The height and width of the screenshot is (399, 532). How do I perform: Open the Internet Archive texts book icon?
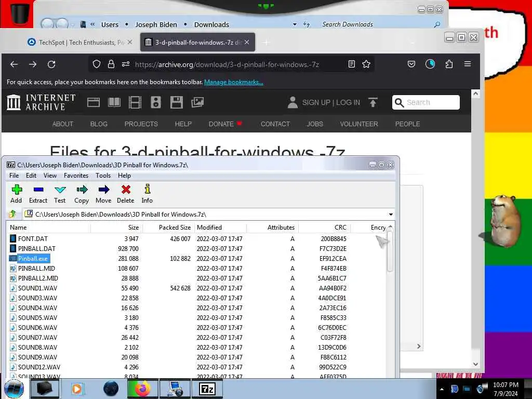(114, 102)
